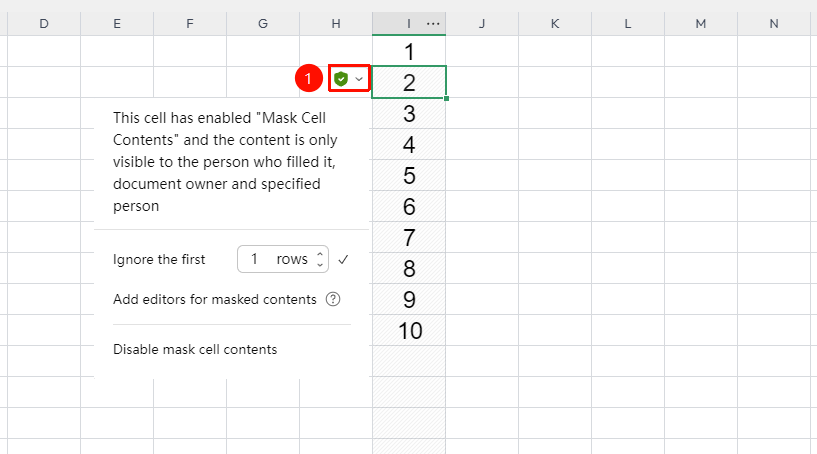Select the cell containing 2
817x454 pixels.
[x=409, y=82]
